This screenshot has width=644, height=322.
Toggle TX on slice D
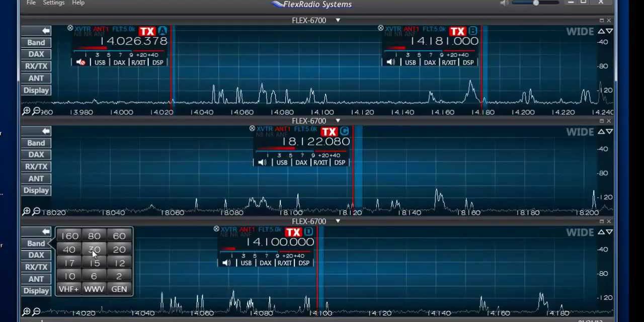point(293,232)
